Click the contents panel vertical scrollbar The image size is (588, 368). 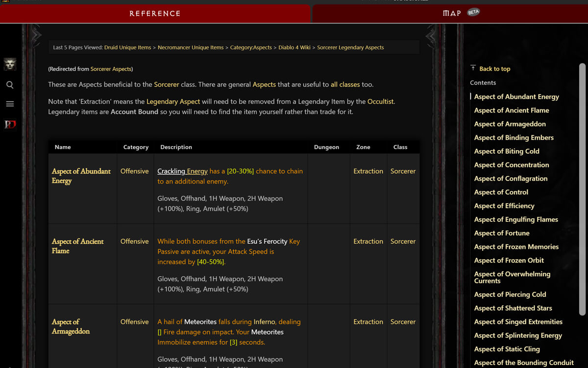coord(582,189)
